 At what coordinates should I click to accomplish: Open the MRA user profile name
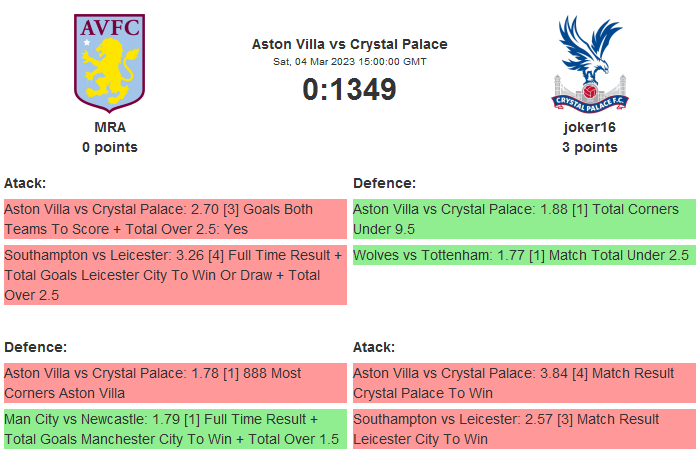[110, 127]
